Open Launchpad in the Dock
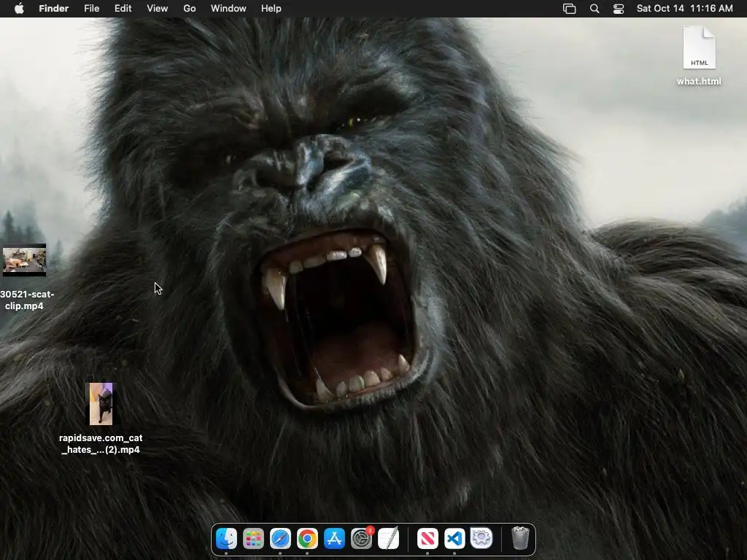 (253, 539)
